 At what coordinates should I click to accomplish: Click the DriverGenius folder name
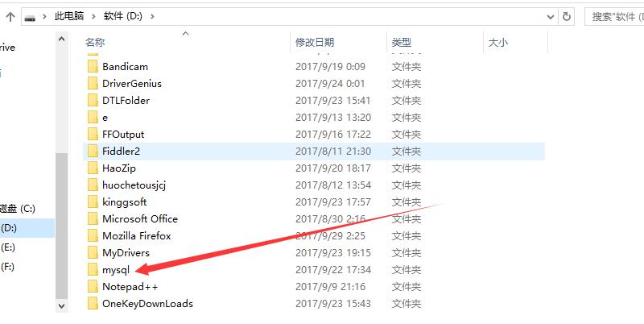point(132,84)
